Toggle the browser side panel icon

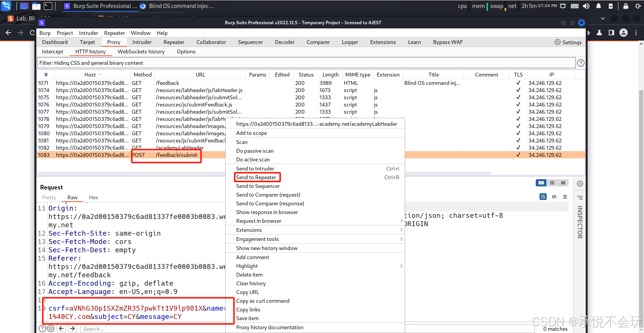(x=611, y=33)
